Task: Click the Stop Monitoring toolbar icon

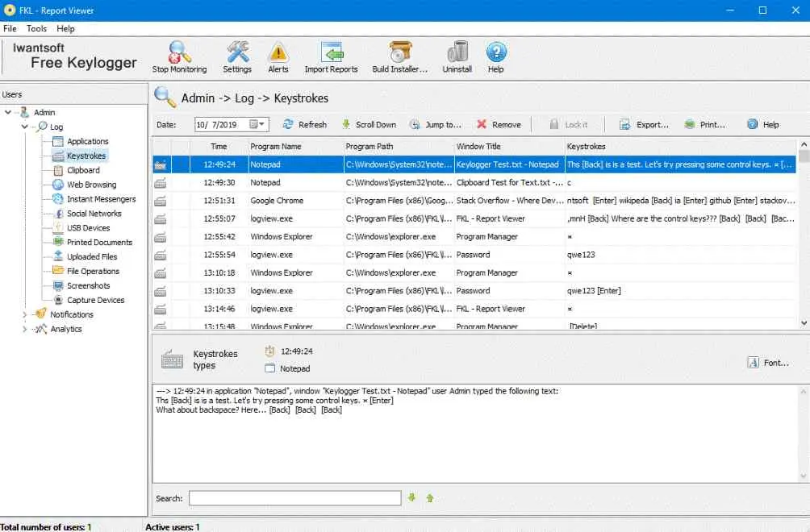Action: coord(179,56)
